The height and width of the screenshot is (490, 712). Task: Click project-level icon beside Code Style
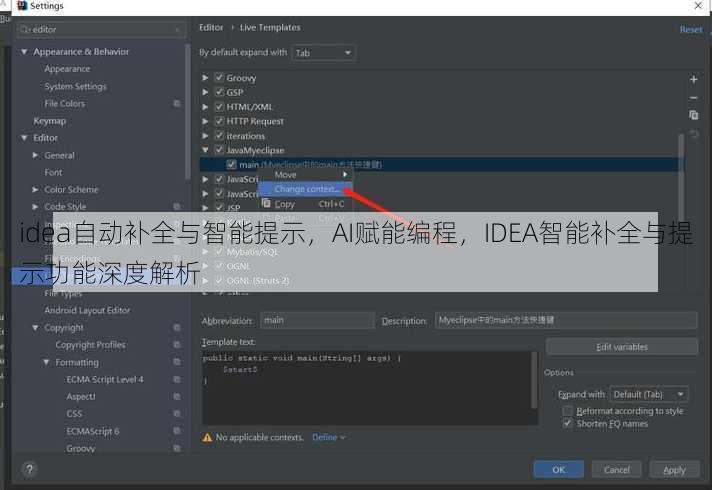(x=177, y=207)
